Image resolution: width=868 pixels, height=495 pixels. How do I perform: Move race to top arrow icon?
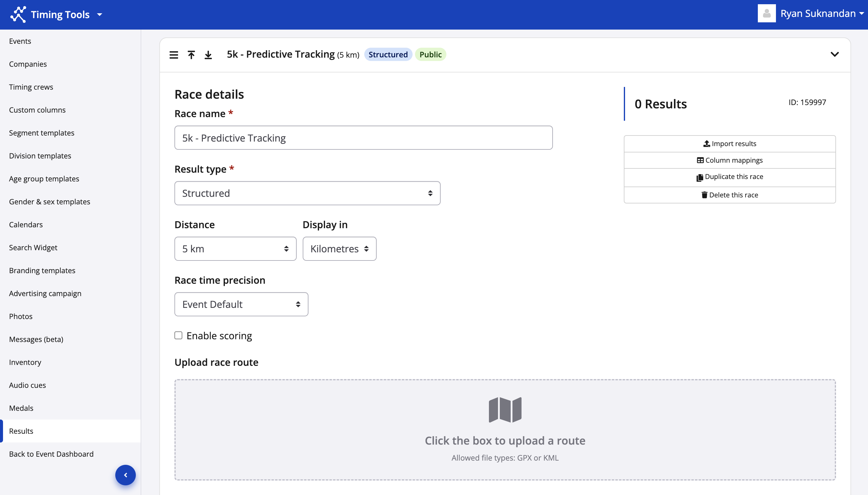click(x=191, y=55)
